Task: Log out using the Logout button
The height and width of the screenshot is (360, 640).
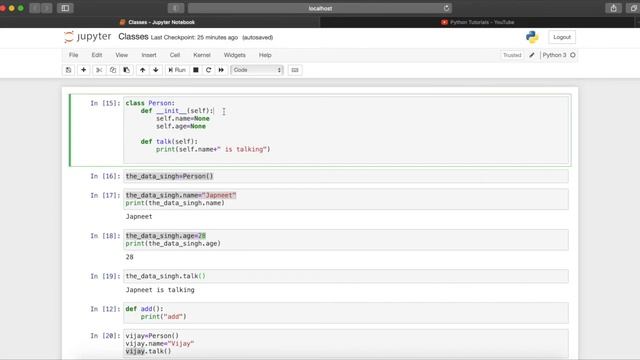Action: 562,37
